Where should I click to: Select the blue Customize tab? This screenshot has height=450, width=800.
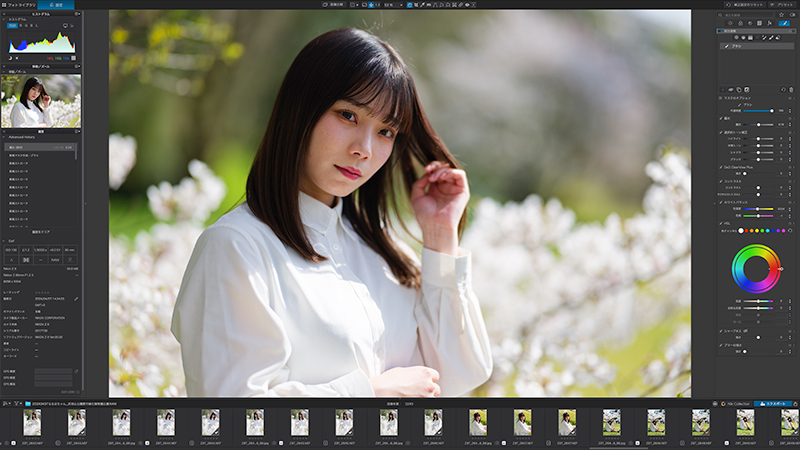[56, 5]
